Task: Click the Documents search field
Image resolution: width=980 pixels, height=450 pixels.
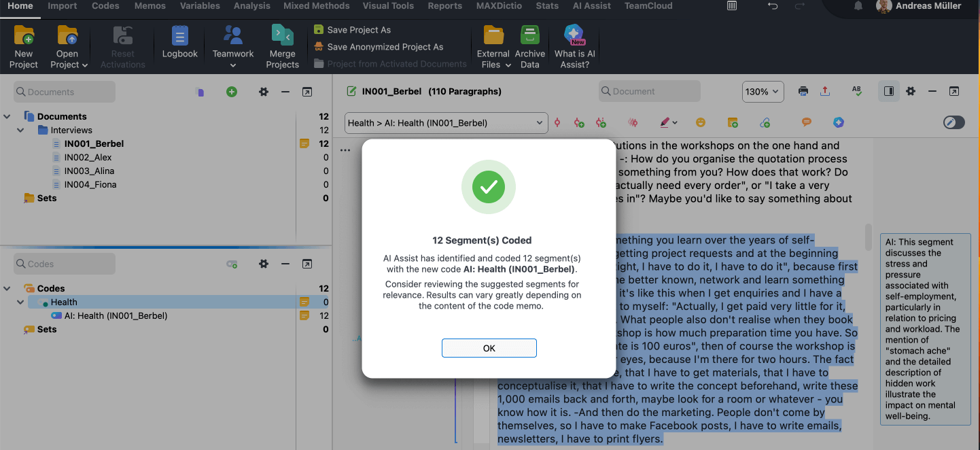Action: [65, 92]
